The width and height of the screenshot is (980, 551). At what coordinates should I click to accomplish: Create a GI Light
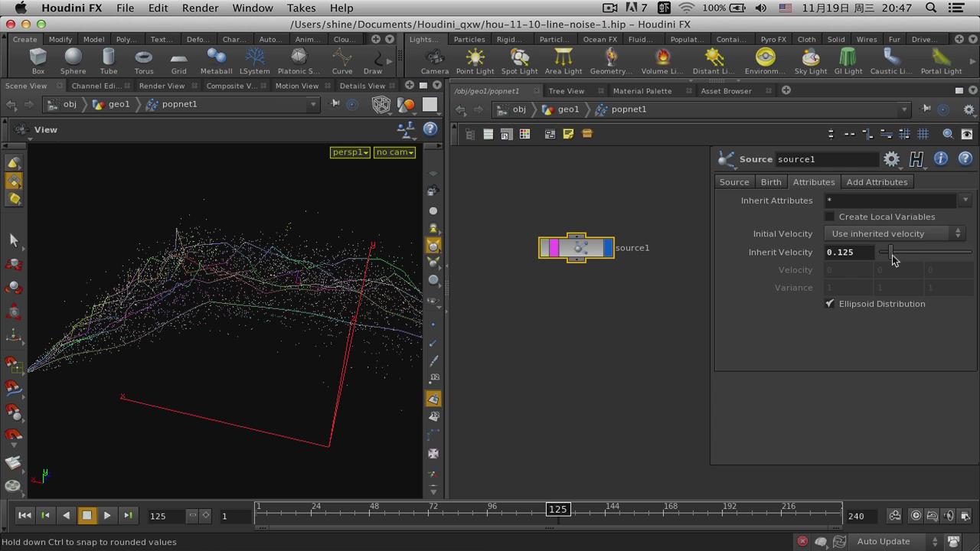point(848,60)
